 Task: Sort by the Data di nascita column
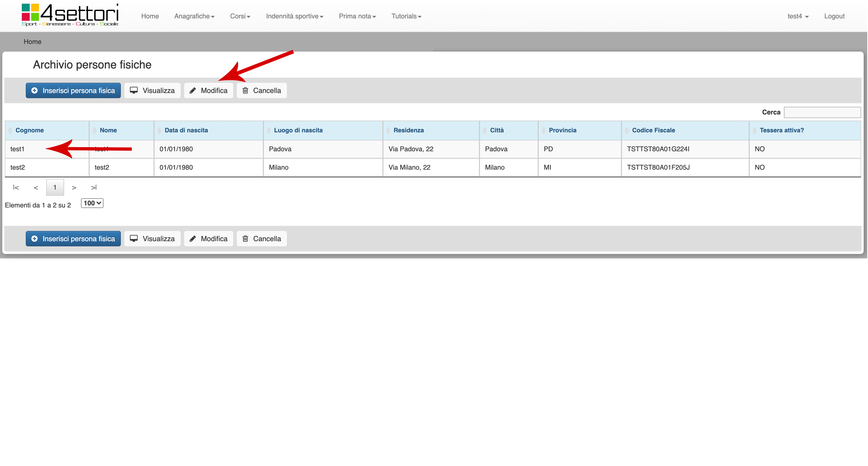[x=186, y=130]
